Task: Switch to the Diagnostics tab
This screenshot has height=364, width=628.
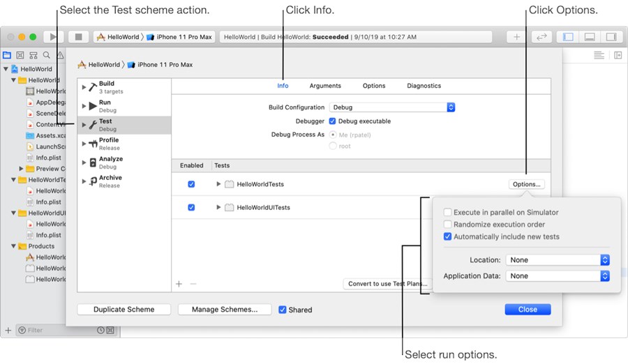Action: [x=424, y=86]
